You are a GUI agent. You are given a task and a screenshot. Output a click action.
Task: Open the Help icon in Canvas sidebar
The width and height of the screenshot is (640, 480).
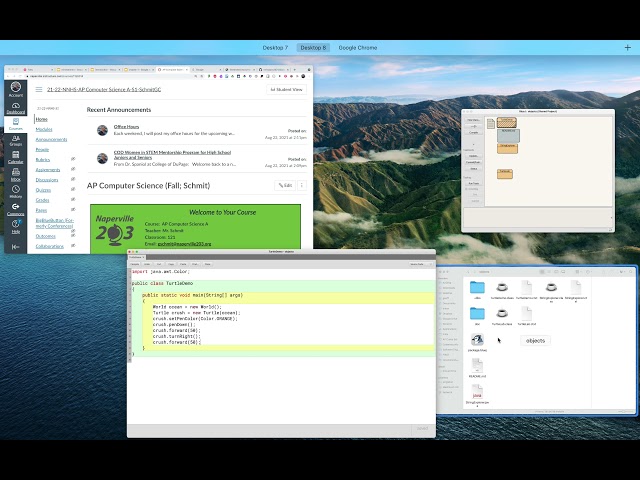(16, 227)
